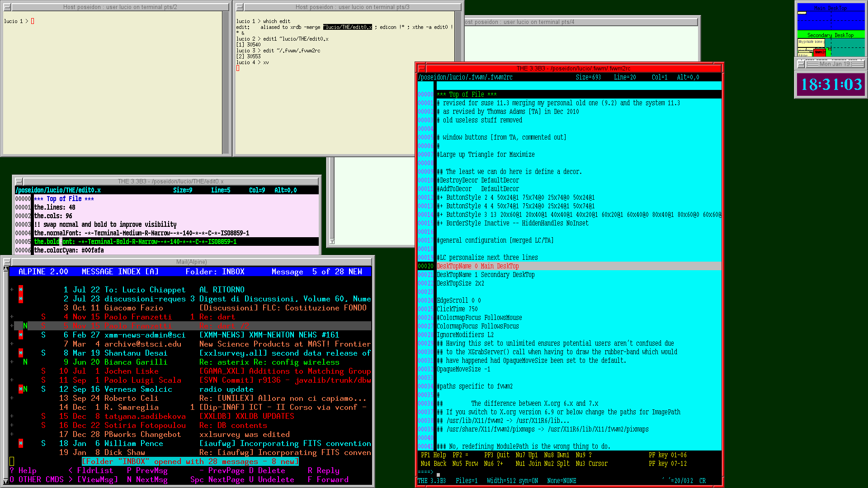868x488 pixels.
Task: Choose NextMsg command in Alpine
Action: point(147,480)
